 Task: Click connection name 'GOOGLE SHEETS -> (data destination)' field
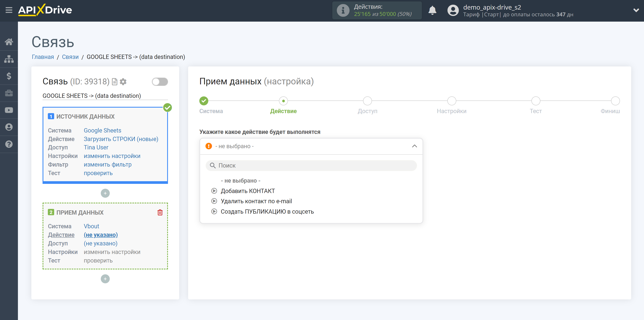[x=105, y=96]
